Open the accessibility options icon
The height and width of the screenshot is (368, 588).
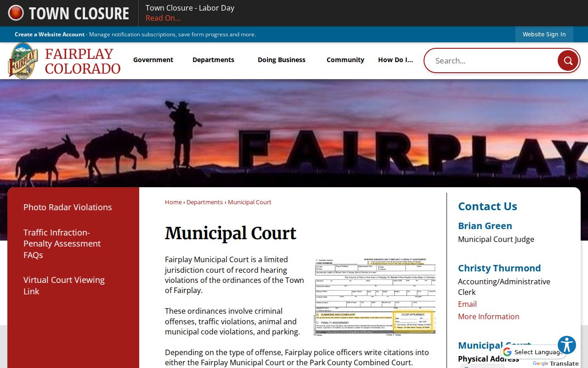pyautogui.click(x=567, y=345)
